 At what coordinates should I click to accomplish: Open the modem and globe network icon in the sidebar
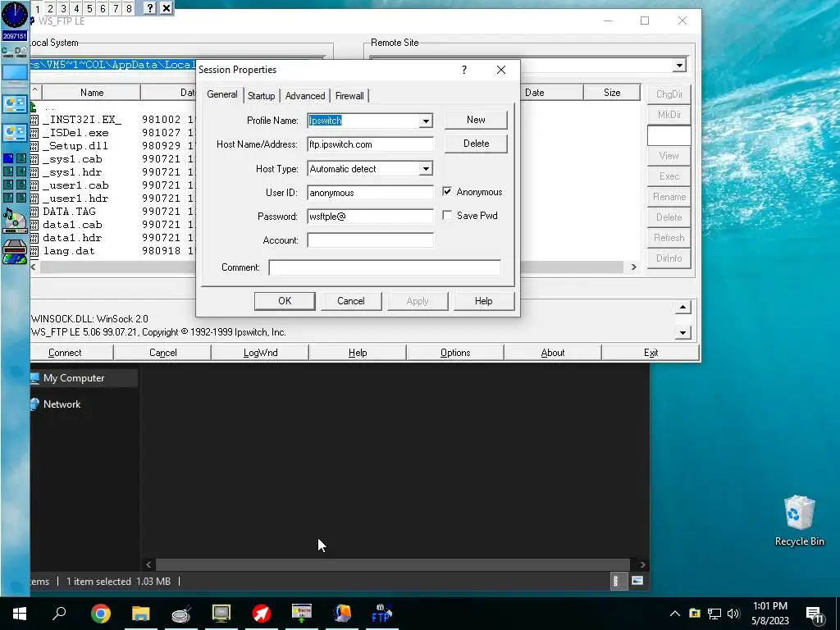[15, 252]
